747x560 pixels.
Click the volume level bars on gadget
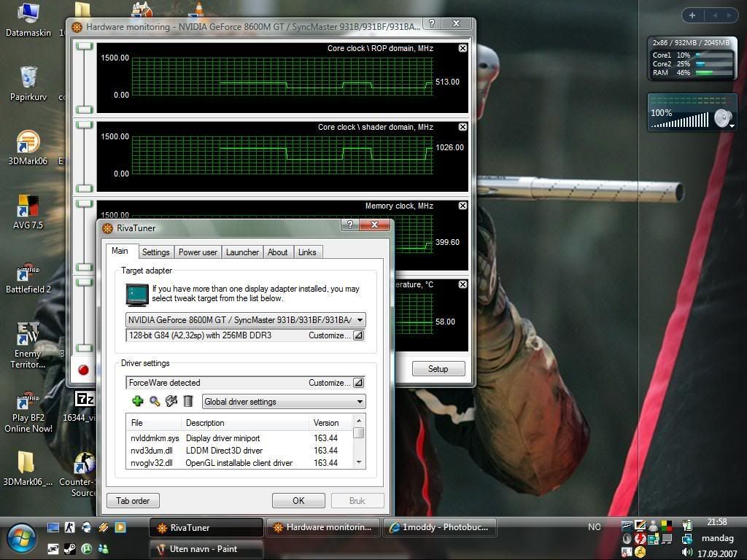(680, 120)
